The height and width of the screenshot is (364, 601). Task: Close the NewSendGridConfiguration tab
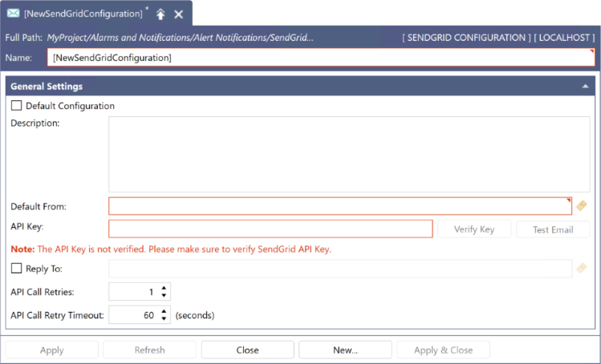pyautogui.click(x=179, y=14)
